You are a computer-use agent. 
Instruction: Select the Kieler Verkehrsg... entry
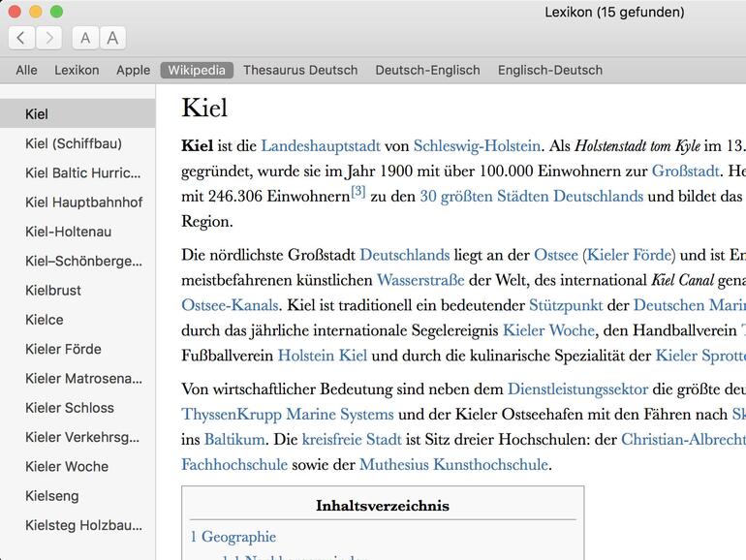[78, 437]
